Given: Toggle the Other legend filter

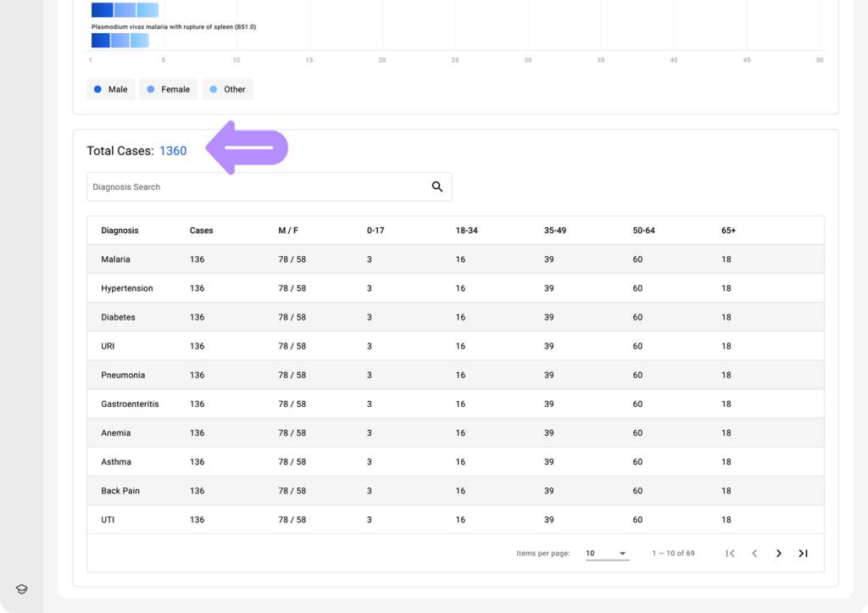Looking at the screenshot, I should [227, 89].
